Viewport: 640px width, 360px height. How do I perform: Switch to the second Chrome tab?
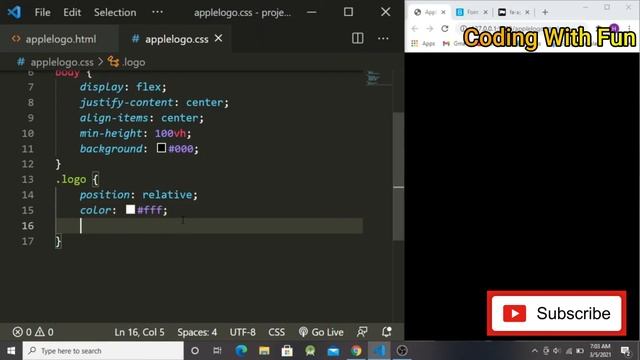(x=472, y=12)
